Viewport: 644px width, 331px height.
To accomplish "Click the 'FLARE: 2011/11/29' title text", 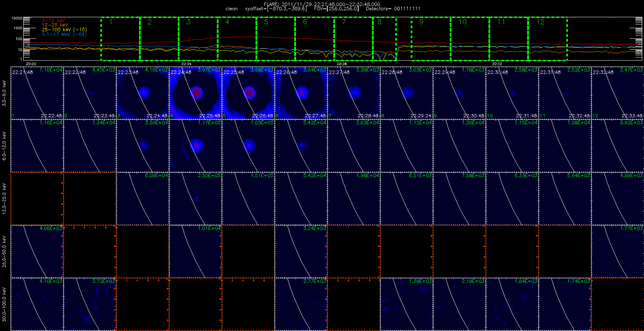I will 288,4.
